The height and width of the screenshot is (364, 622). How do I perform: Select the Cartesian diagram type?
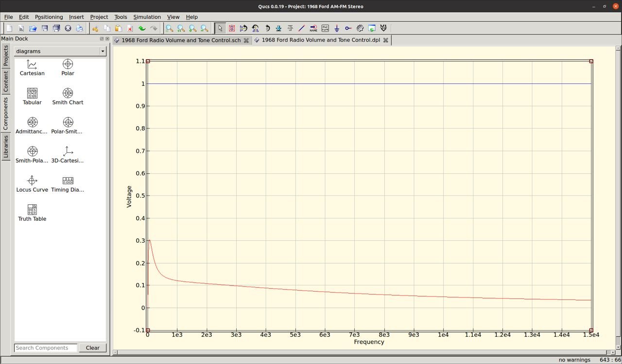(x=32, y=67)
